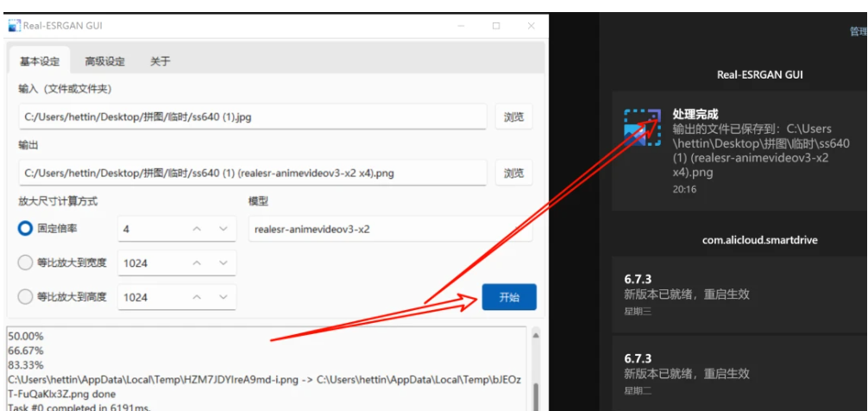Click the 开始 button to start processing

[x=509, y=297]
